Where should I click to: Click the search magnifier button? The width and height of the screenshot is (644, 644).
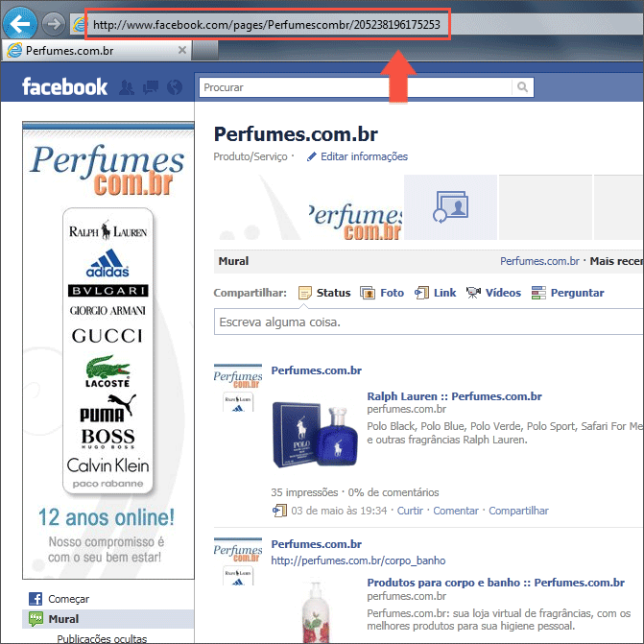pyautogui.click(x=522, y=87)
